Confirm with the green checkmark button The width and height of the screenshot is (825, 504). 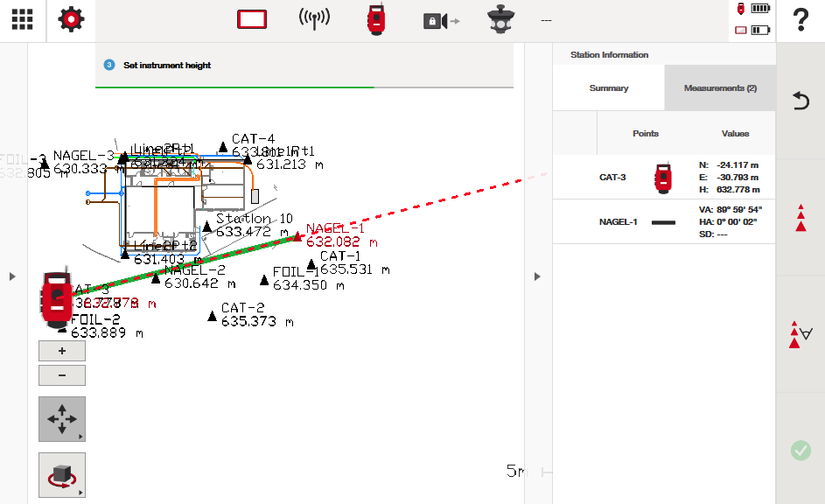point(800,451)
